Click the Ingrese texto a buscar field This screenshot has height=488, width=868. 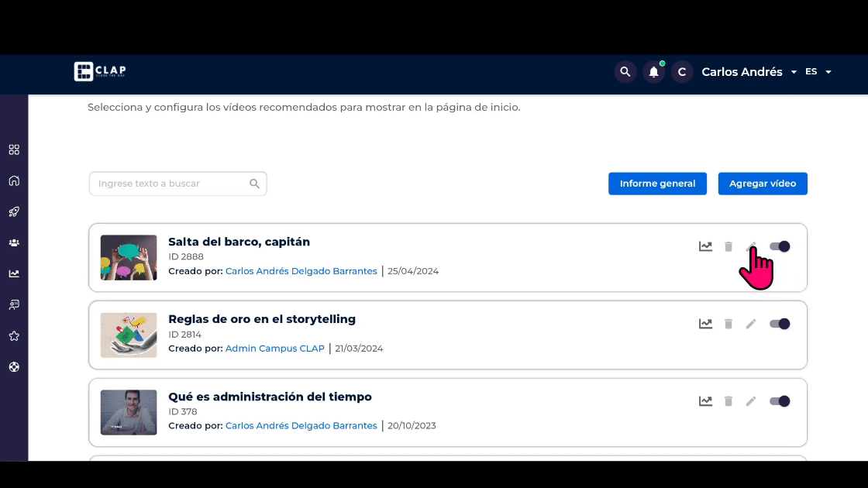177,184
